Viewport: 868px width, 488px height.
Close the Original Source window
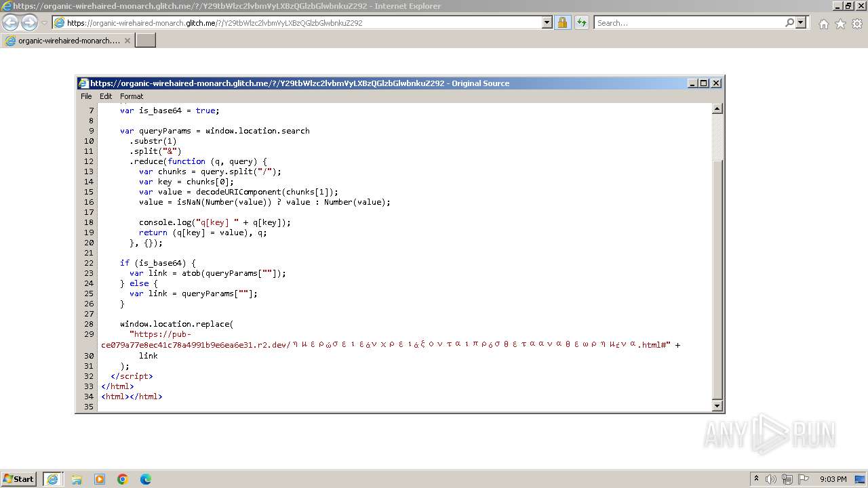pyautogui.click(x=716, y=83)
